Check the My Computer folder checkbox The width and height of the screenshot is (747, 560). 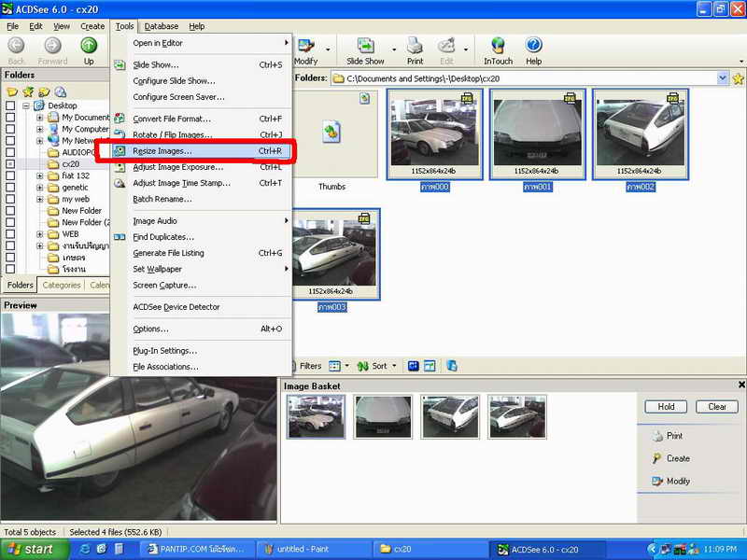10,129
